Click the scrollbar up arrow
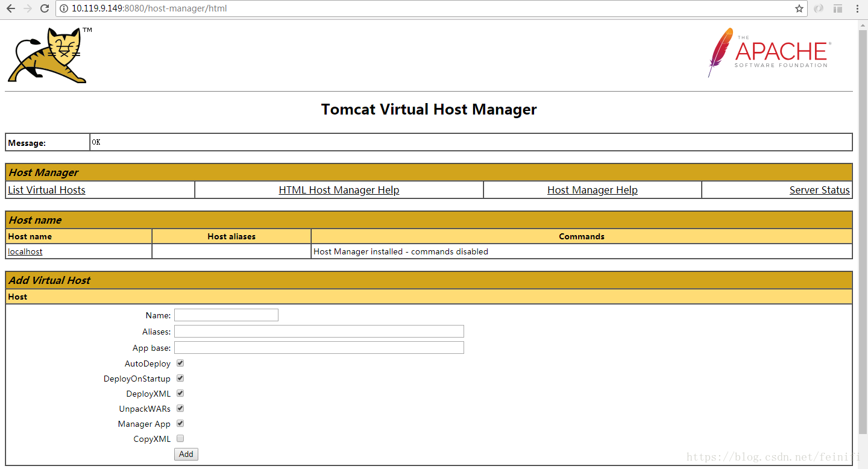 (863, 24)
